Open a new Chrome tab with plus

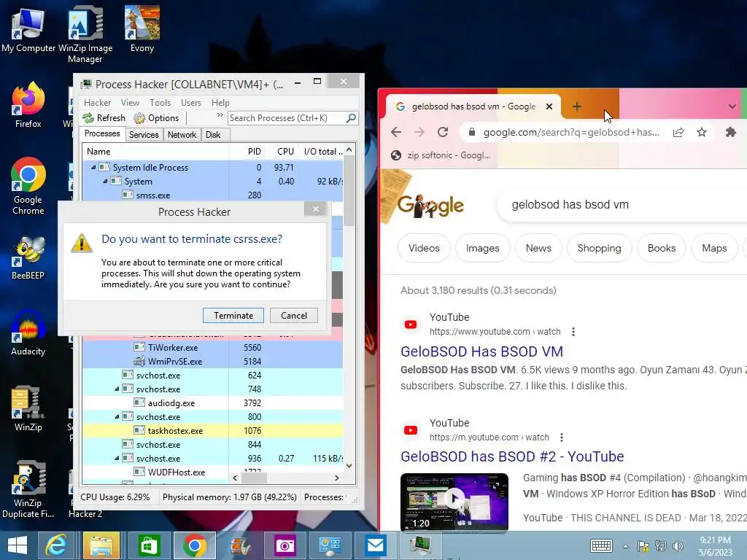tap(576, 106)
